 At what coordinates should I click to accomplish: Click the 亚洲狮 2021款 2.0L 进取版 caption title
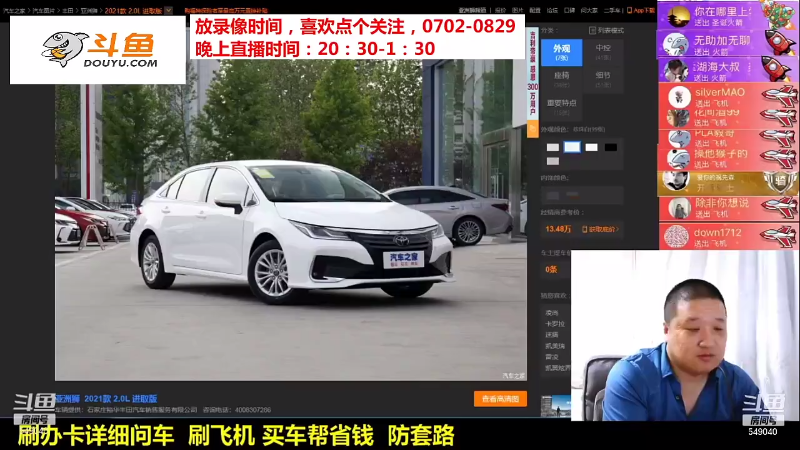[x=106, y=398]
